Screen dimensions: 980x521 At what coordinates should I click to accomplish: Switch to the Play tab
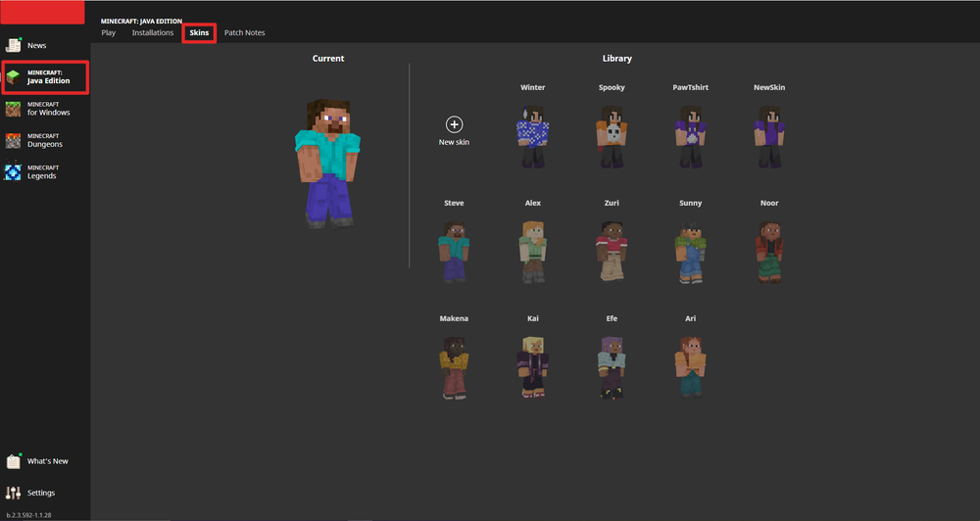(x=108, y=33)
